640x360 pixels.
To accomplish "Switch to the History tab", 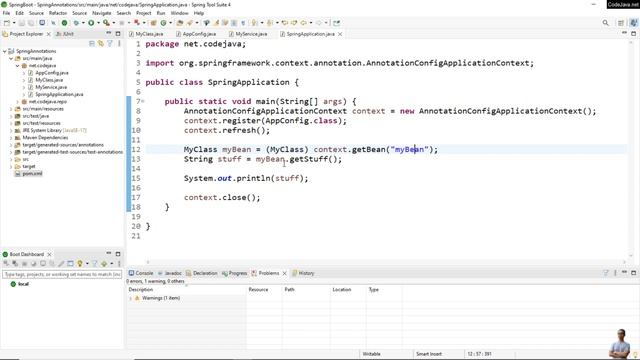I will tap(303, 273).
